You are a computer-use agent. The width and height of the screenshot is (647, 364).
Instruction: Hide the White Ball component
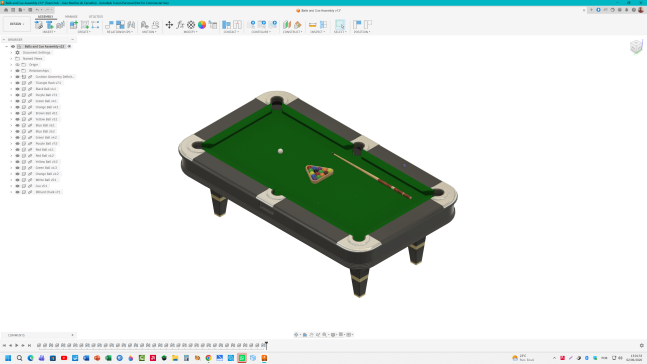(17, 180)
